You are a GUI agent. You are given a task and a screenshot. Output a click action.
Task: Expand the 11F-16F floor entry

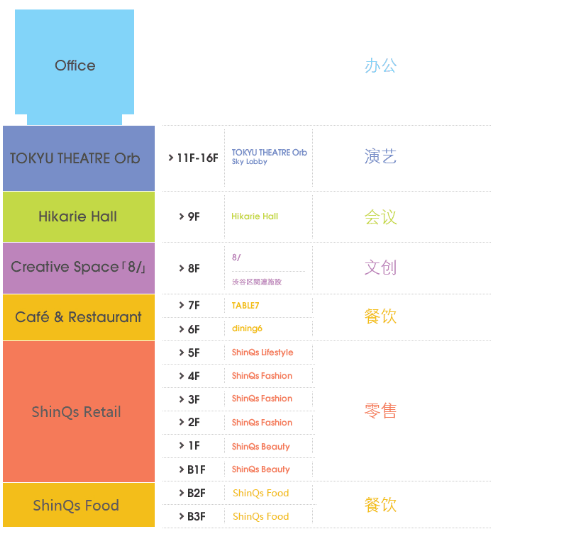coord(193,158)
